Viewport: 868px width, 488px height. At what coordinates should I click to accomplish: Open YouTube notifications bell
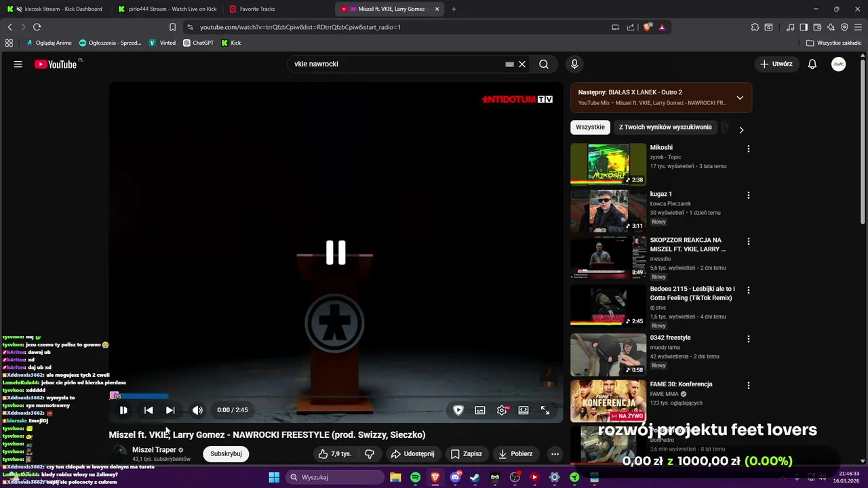pos(812,64)
